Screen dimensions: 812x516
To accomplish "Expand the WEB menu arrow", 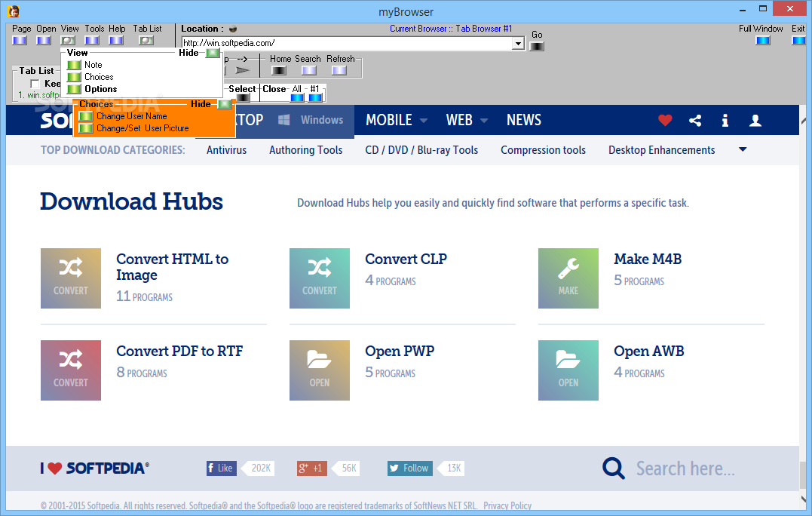I will tap(484, 121).
